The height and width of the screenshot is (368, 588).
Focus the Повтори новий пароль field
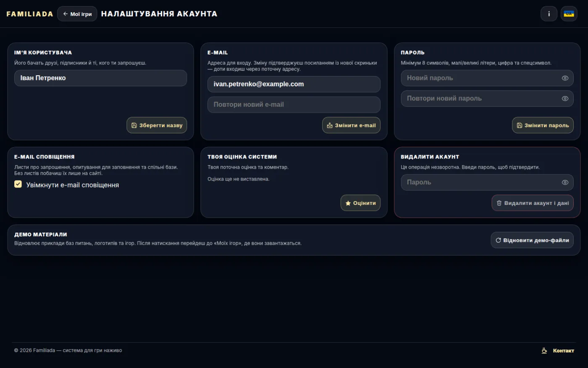tap(487, 98)
